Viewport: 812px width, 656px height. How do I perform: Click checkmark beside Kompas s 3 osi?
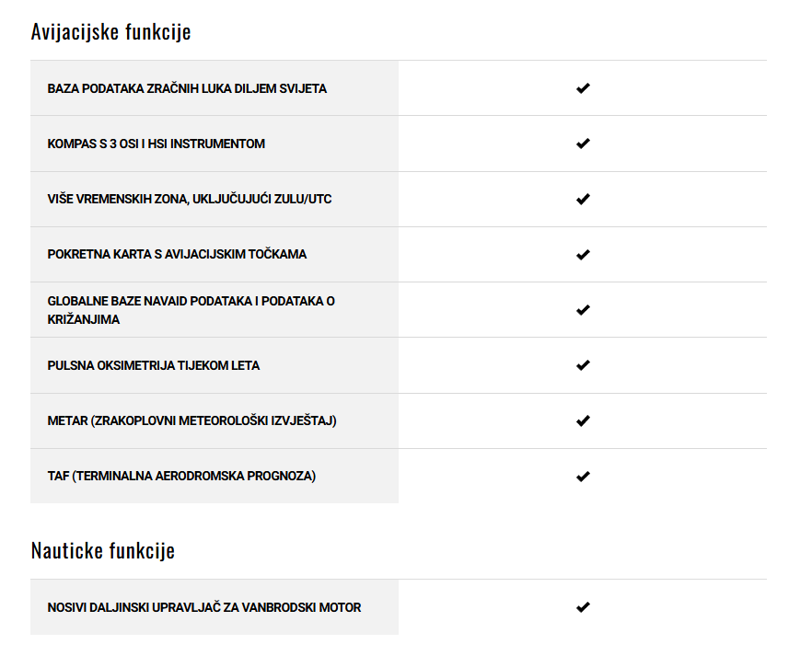point(583,144)
